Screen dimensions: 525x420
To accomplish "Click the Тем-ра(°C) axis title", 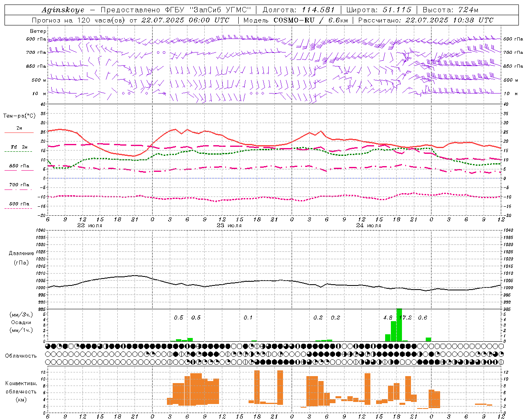I will (19, 116).
